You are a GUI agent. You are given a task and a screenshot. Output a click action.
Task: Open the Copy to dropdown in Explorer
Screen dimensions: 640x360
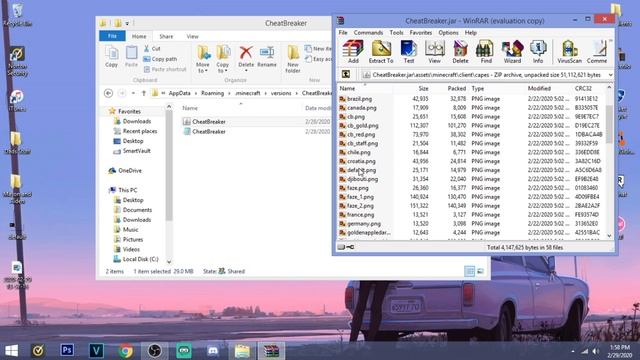point(222,60)
